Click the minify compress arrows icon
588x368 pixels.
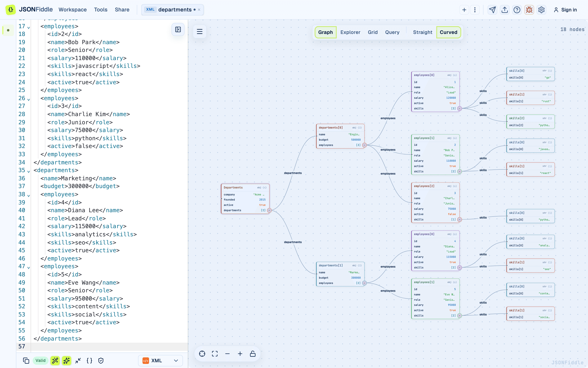(78, 360)
